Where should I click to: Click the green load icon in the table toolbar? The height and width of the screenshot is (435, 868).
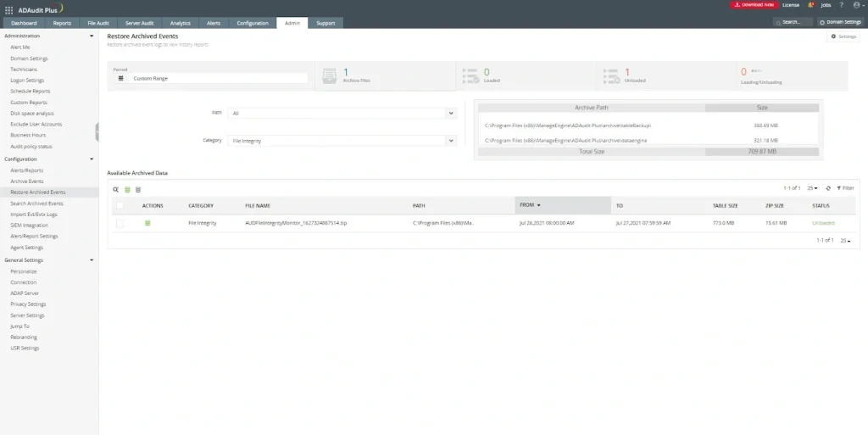(x=127, y=189)
